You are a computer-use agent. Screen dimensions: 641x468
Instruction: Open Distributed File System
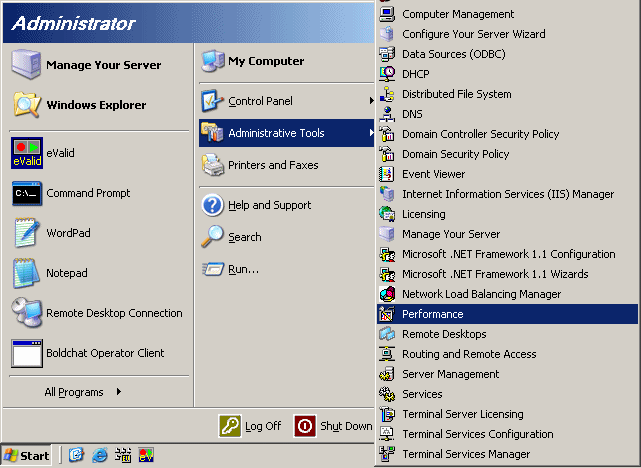click(507, 94)
